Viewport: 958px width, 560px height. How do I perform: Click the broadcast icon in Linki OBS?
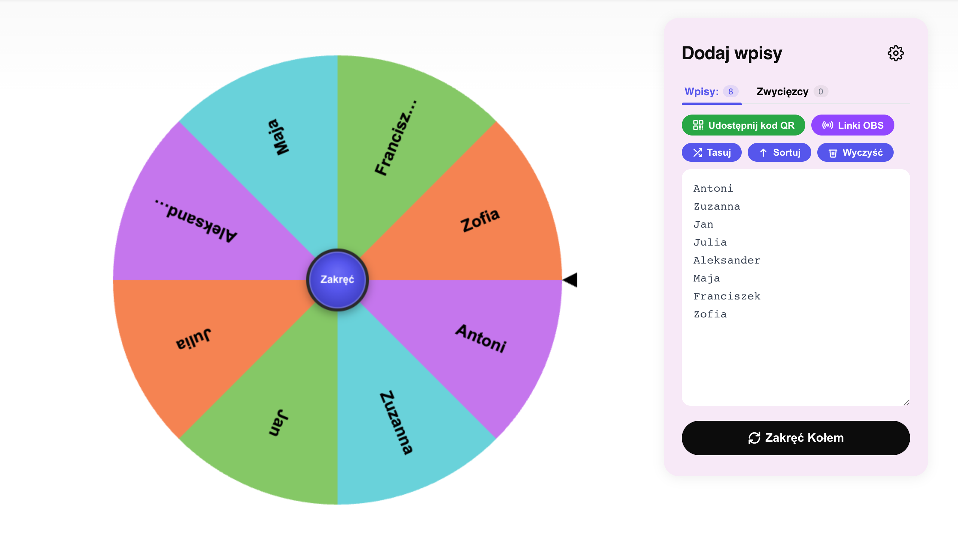click(x=827, y=125)
